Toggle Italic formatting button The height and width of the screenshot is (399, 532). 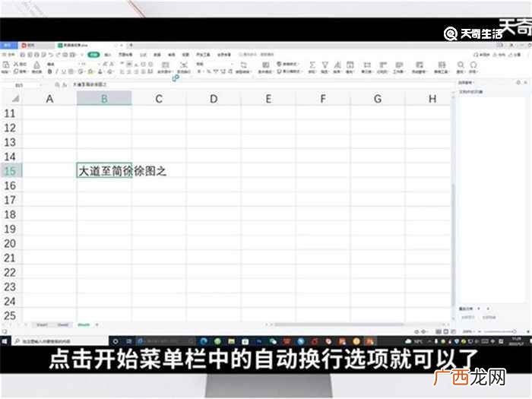coord(57,71)
